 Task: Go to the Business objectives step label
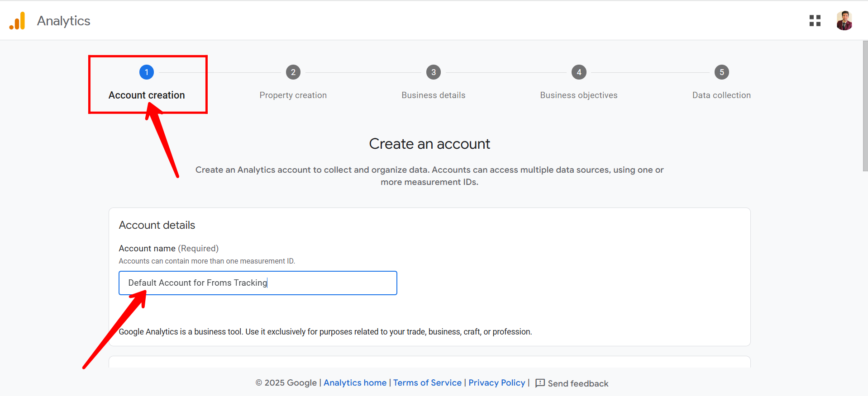[x=579, y=95]
